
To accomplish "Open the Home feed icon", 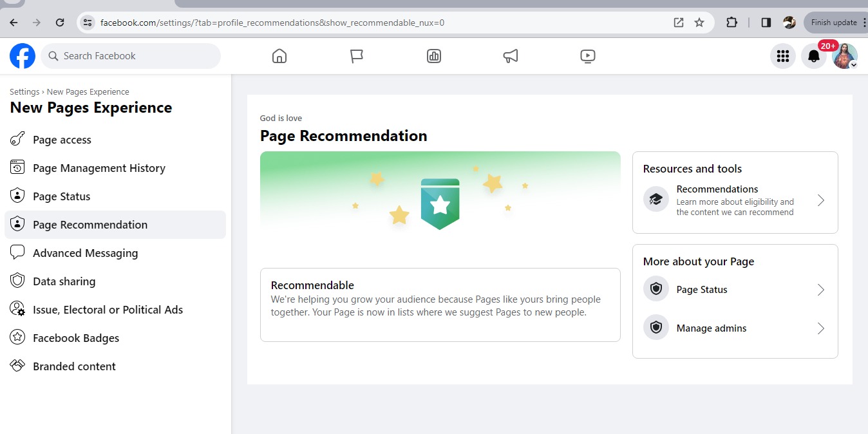I will pos(279,56).
